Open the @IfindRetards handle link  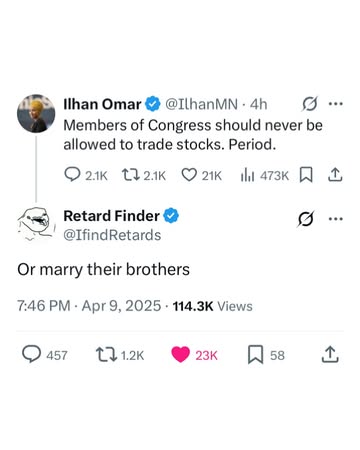[x=112, y=235]
